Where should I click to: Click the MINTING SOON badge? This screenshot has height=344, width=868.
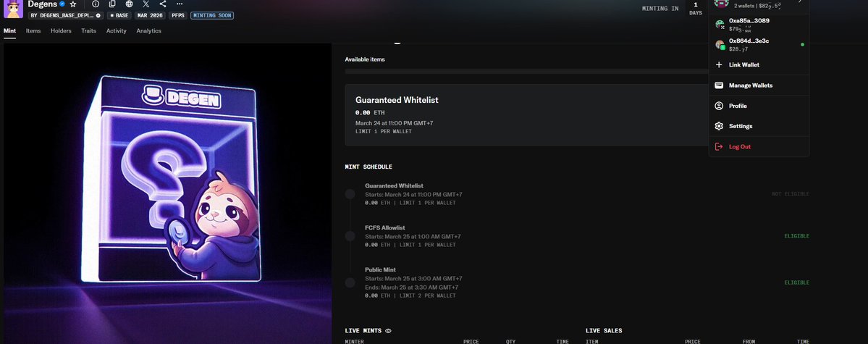point(212,15)
